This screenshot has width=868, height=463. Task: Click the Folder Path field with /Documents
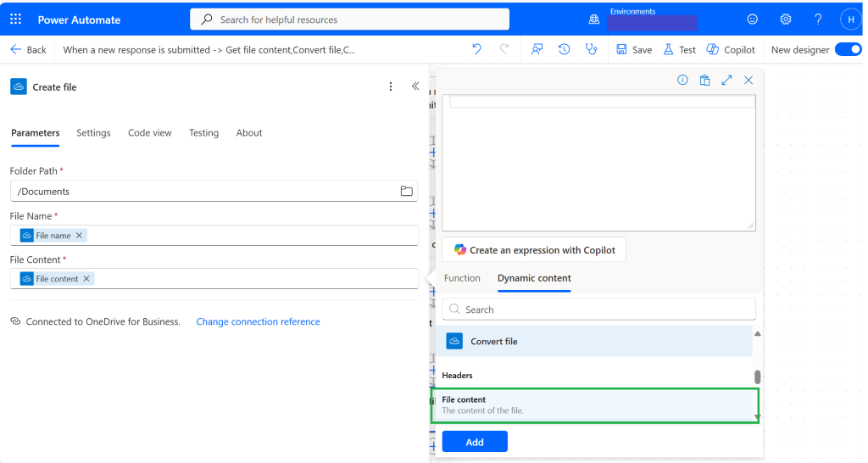pos(214,191)
